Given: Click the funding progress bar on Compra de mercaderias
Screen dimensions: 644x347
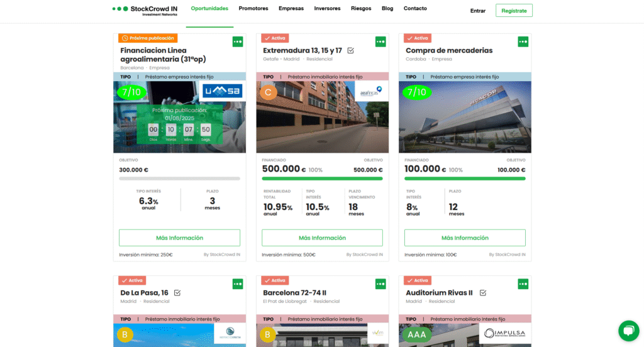Looking at the screenshot, I should (x=465, y=179).
